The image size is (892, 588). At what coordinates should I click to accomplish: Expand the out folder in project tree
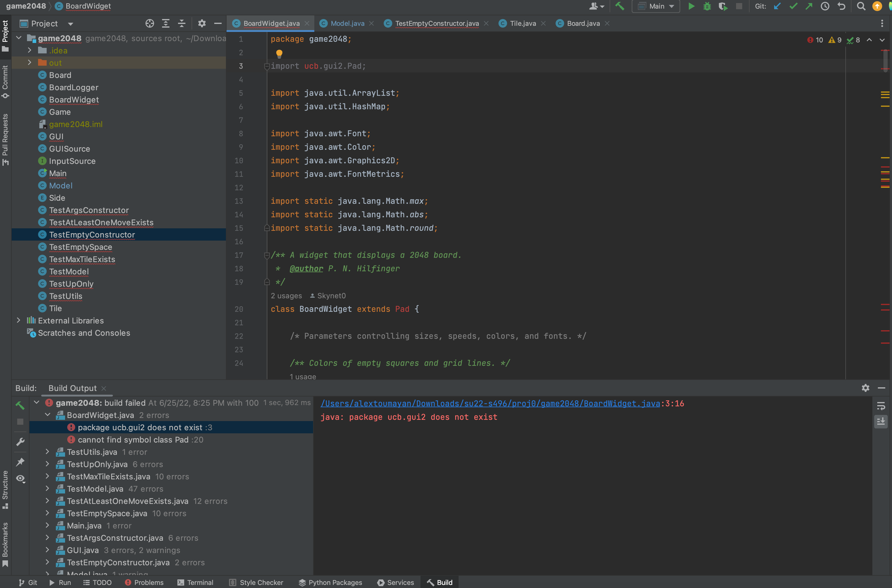tap(30, 63)
